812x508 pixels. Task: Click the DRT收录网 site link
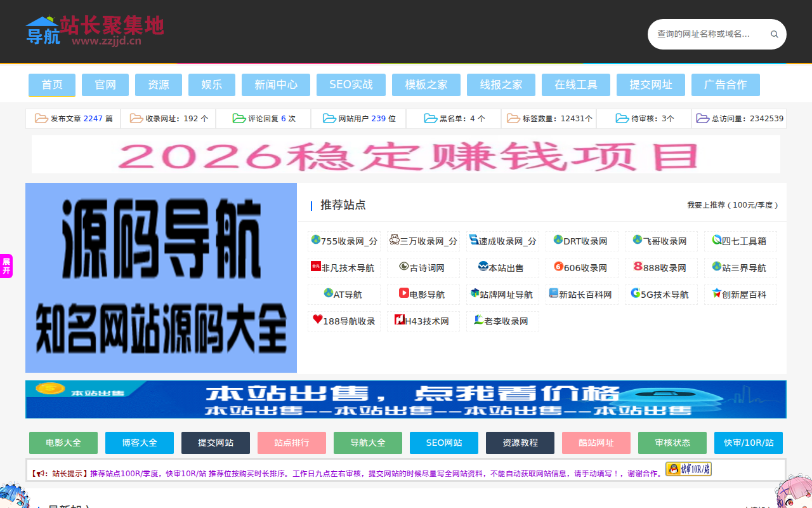pyautogui.click(x=582, y=241)
